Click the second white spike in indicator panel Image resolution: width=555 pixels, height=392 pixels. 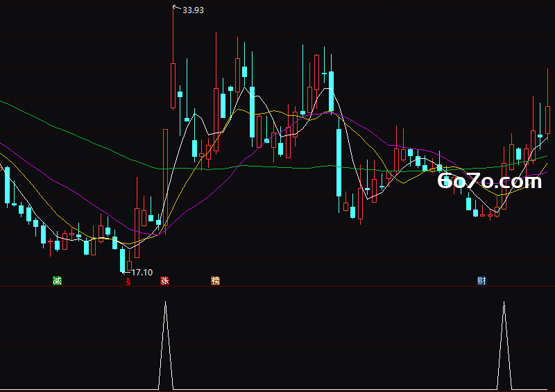pyautogui.click(x=504, y=346)
